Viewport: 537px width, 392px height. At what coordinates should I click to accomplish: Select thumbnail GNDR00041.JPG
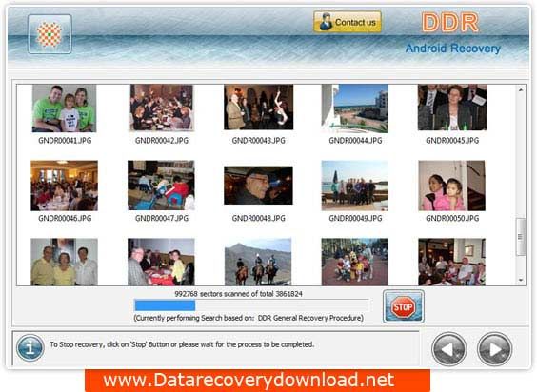(x=65, y=108)
